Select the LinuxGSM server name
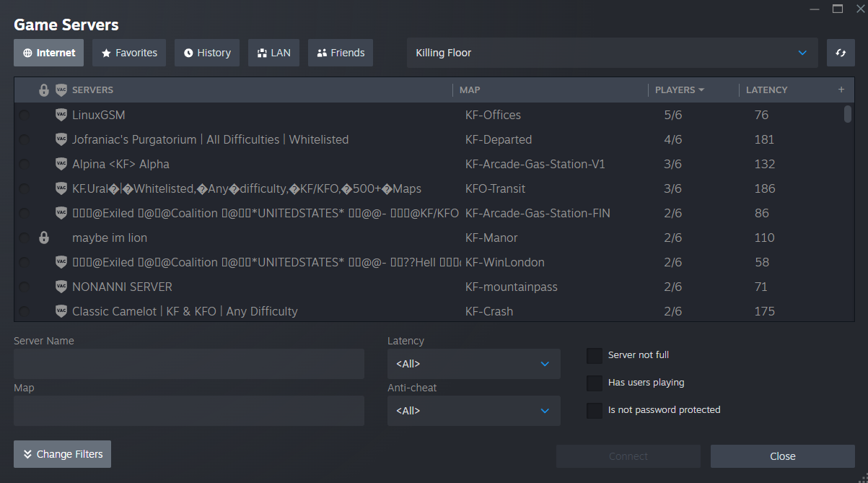The width and height of the screenshot is (868, 483). [x=99, y=115]
